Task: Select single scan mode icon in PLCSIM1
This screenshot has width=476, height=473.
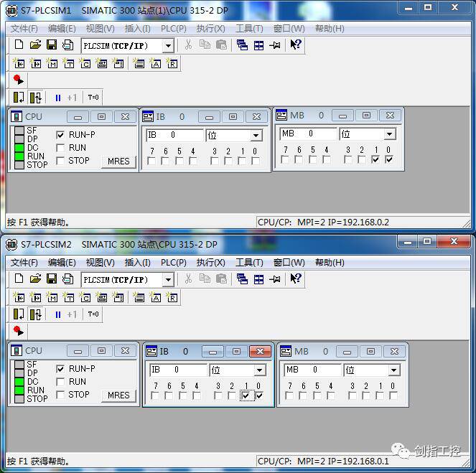Action: click(x=19, y=98)
